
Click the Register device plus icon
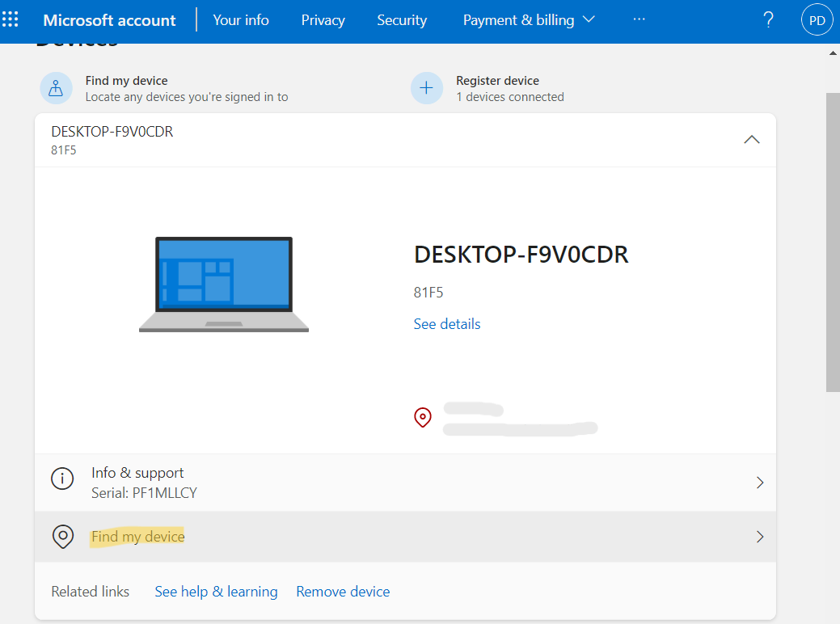click(x=426, y=88)
